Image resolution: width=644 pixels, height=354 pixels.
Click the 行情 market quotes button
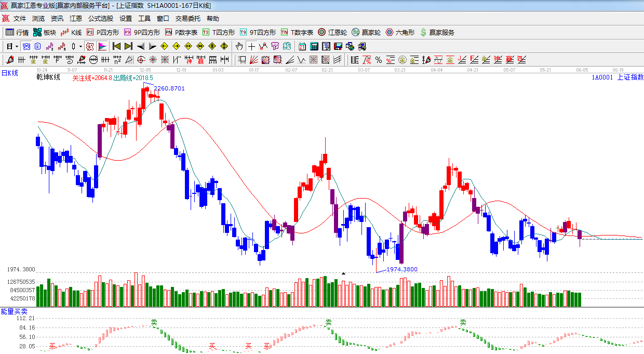[x=17, y=32]
